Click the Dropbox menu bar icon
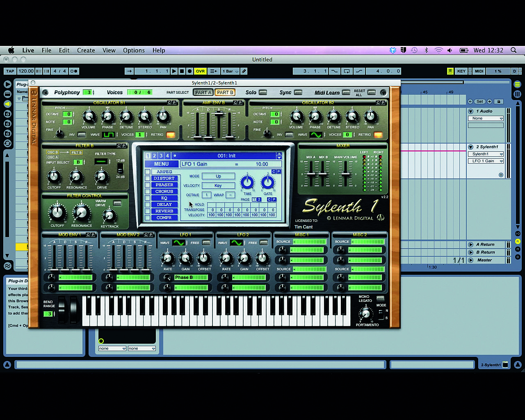The image size is (525, 420). click(393, 50)
